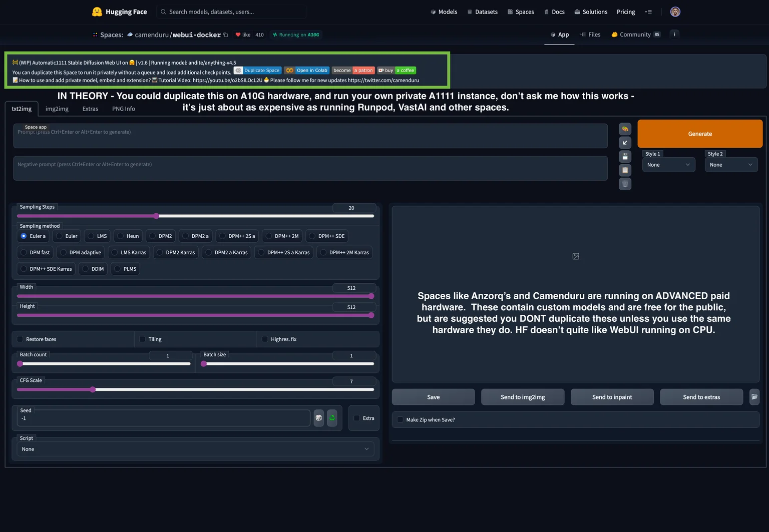This screenshot has width=769, height=532.
Task: Click the Save button
Action: 434,397
